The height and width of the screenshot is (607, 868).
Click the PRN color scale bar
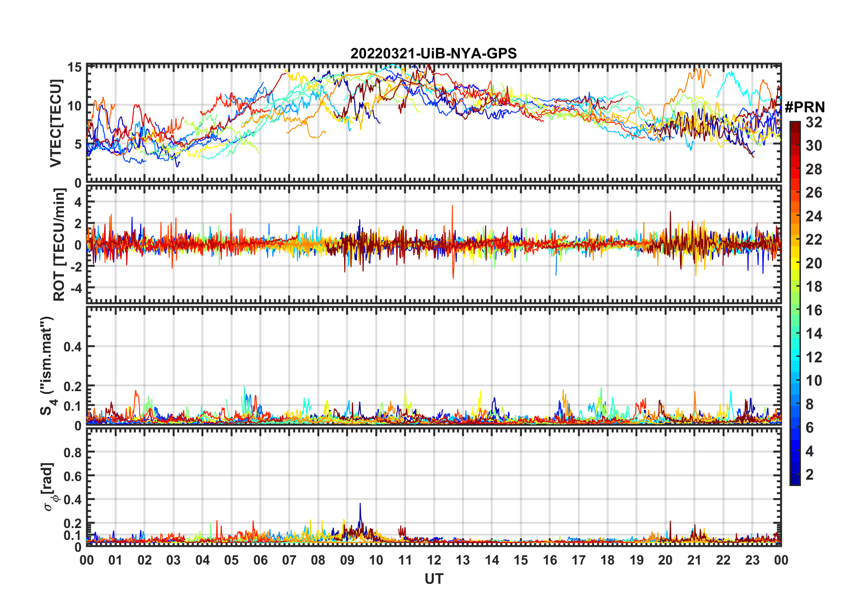(795, 303)
